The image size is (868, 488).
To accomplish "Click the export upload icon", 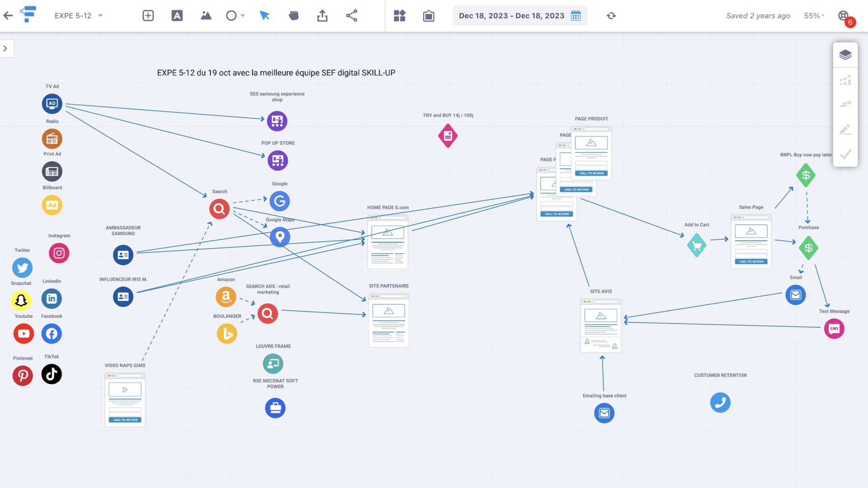I will (322, 15).
